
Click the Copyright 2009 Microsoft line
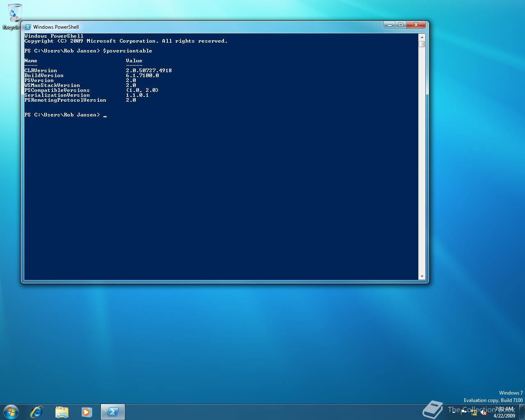click(126, 41)
